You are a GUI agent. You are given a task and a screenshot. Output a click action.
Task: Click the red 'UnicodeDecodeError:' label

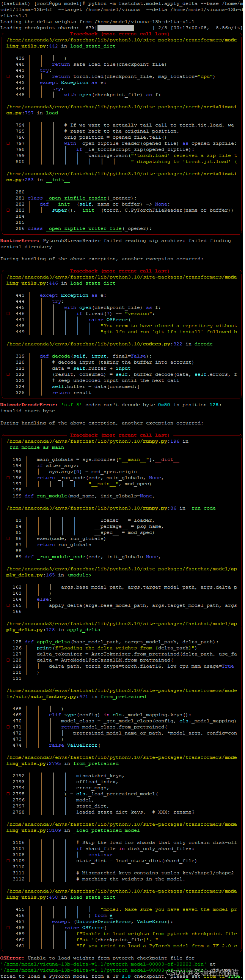pos(29,405)
